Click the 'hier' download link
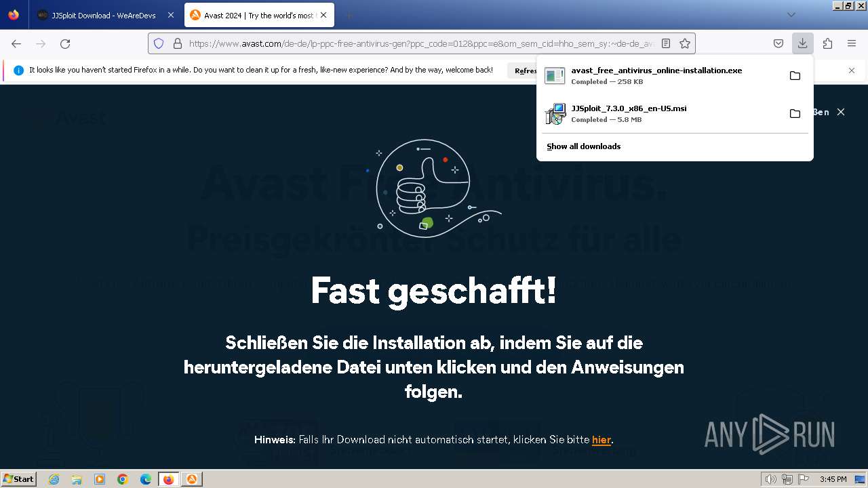Image resolution: width=868 pixels, height=488 pixels. click(x=601, y=440)
